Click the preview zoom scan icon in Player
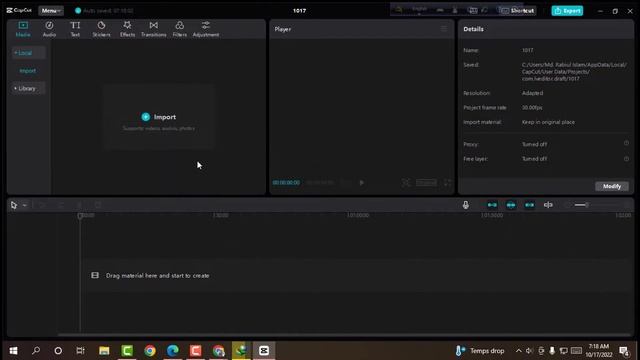640x360 pixels. (406, 182)
